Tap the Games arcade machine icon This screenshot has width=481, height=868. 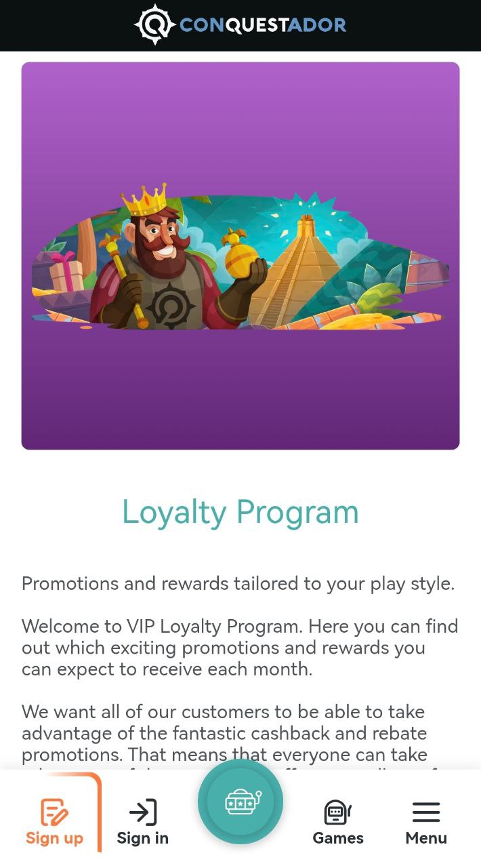click(x=337, y=812)
